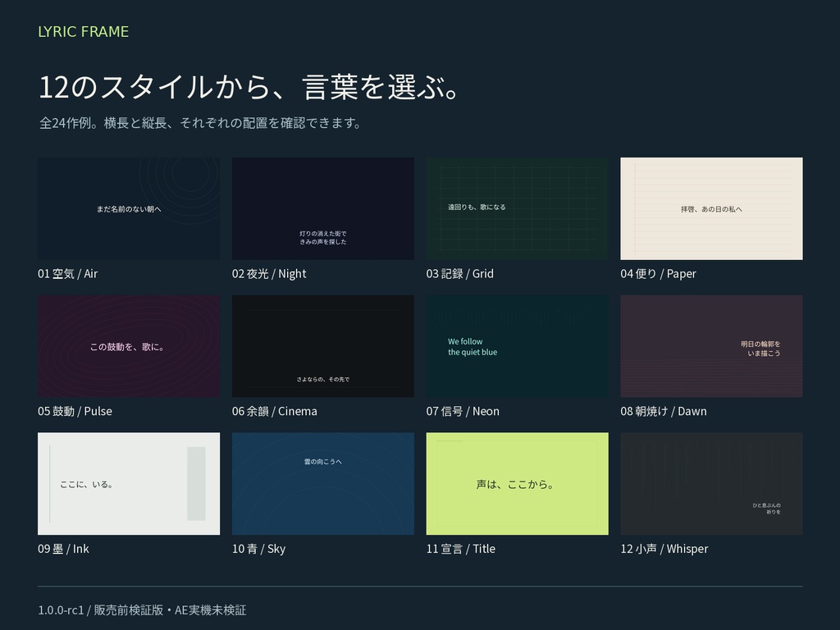Click the caption "10 青 / Sky"
The width and height of the screenshot is (840, 630).
pos(258,549)
